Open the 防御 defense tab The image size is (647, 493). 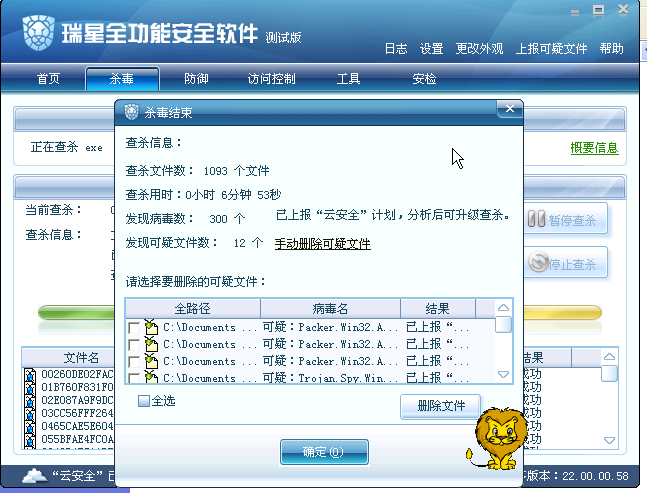click(196, 78)
